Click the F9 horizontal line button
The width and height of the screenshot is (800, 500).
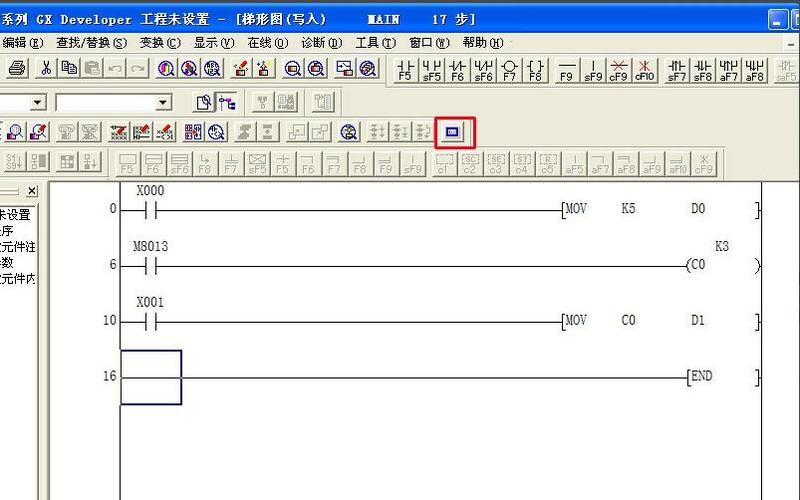coord(567,69)
